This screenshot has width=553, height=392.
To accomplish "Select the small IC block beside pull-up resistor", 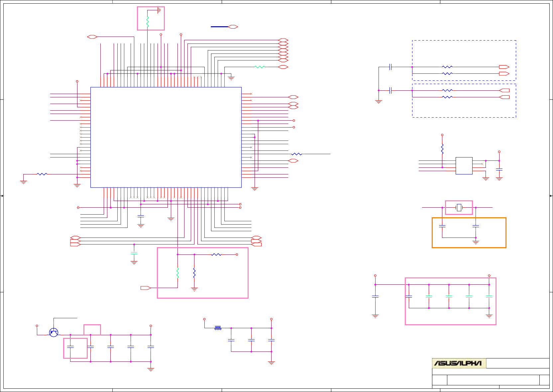I will click(x=464, y=166).
